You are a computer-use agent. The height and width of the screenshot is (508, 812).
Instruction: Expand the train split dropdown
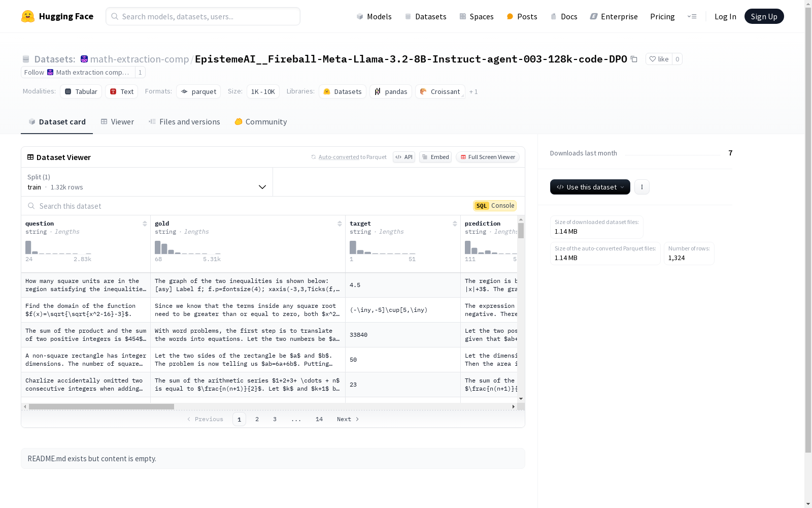(147, 182)
